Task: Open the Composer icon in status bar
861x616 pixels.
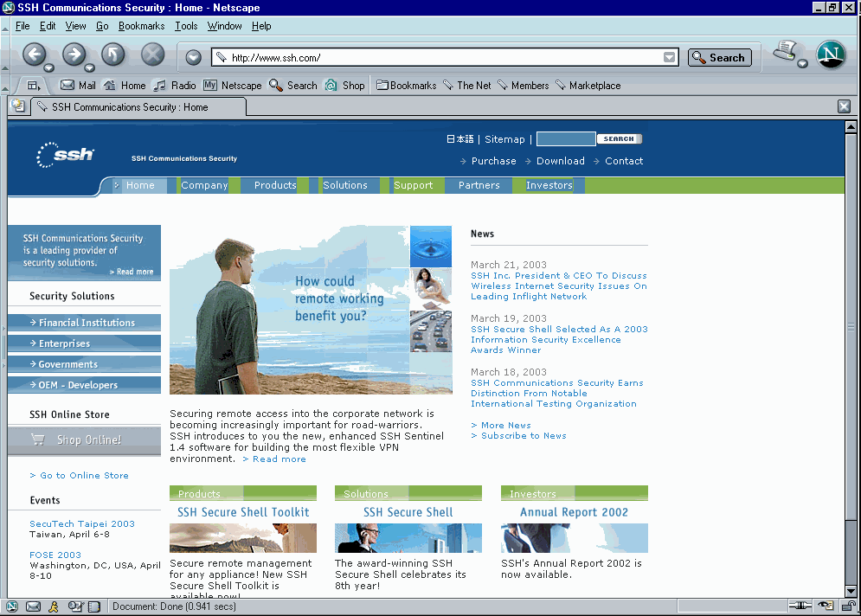Action: (75, 606)
